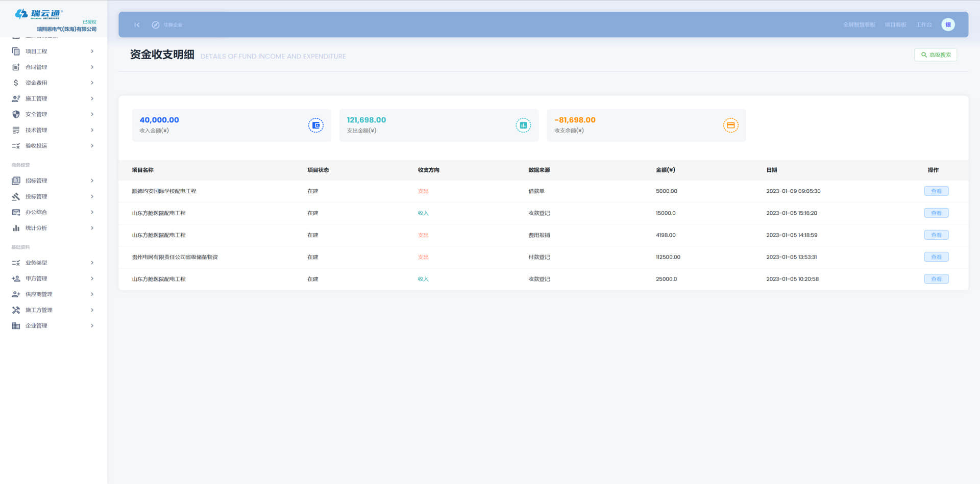
Task: Go to 工作台 in top bar
Action: tap(924, 25)
